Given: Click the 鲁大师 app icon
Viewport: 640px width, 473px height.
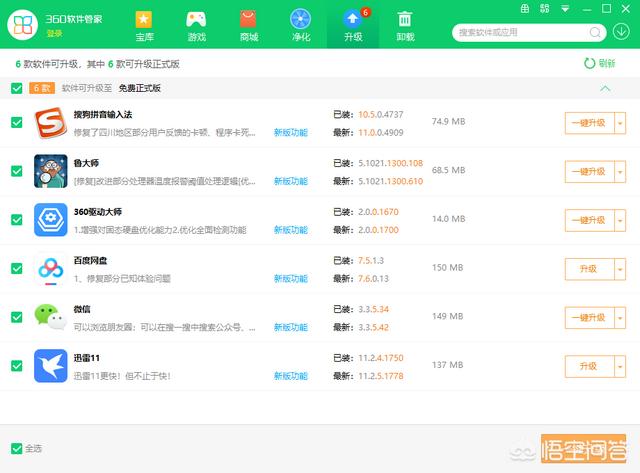Looking at the screenshot, I should (50, 171).
